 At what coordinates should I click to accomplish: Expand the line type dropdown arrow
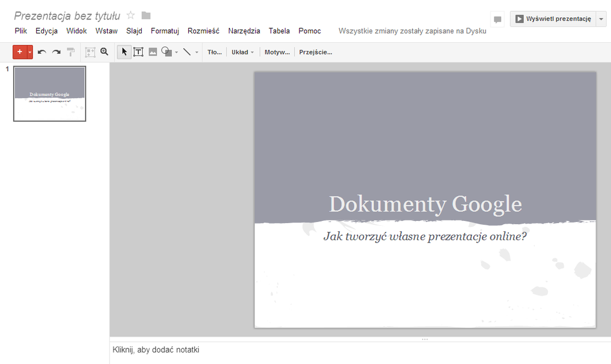point(197,52)
